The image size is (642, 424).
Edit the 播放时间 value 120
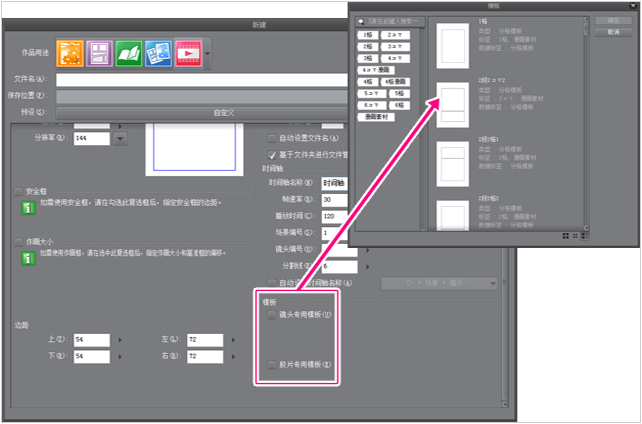[335, 216]
